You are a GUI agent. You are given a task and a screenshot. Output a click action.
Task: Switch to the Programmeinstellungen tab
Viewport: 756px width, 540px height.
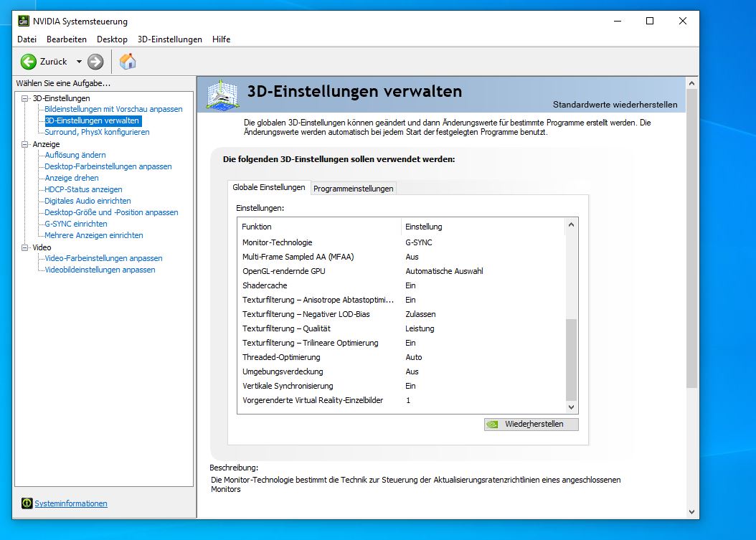point(354,189)
